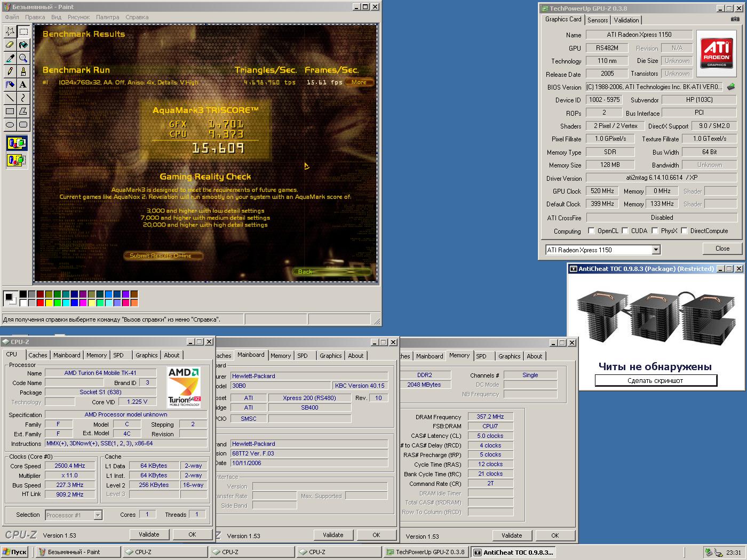Viewport: 747px width, 560px height.
Task: Toggle the CUDA checkbox
Action: [x=625, y=231]
